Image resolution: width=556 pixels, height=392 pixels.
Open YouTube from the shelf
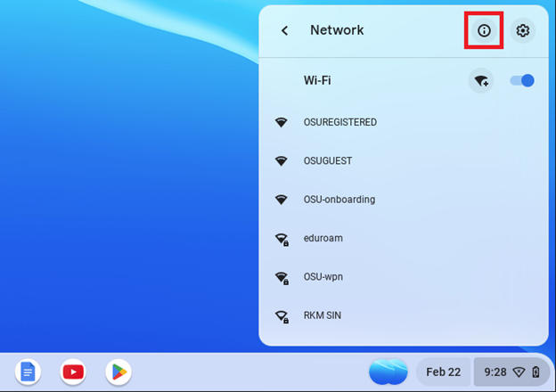[x=73, y=372]
